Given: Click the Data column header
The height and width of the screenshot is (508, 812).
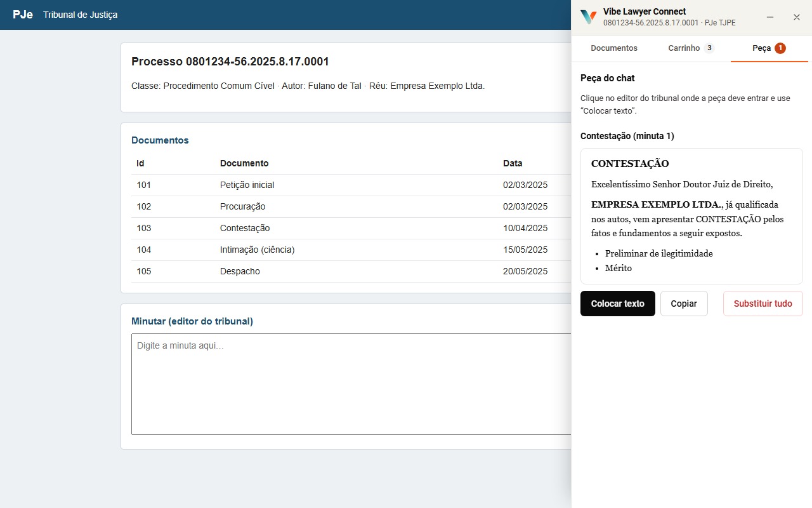Looking at the screenshot, I should click(x=513, y=164).
